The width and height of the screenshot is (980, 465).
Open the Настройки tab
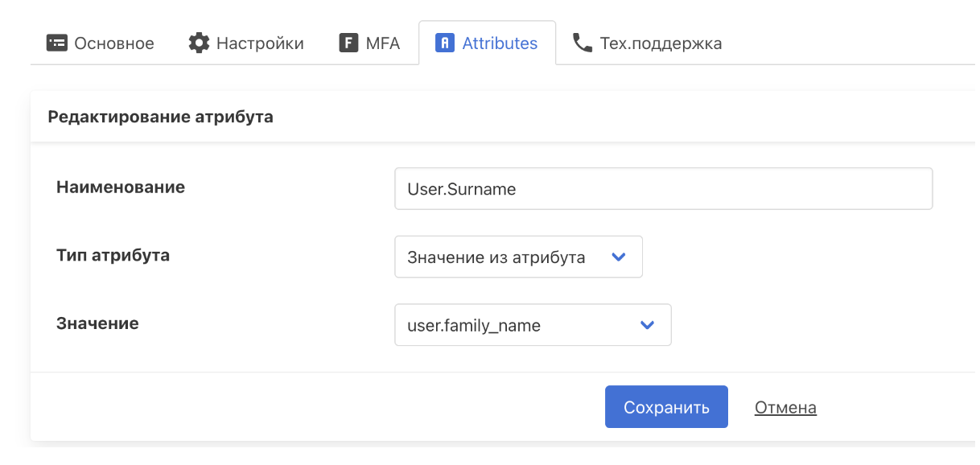click(x=260, y=43)
